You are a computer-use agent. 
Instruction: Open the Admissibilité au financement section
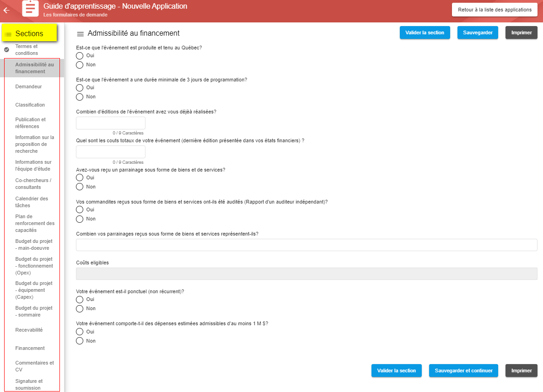click(x=34, y=68)
